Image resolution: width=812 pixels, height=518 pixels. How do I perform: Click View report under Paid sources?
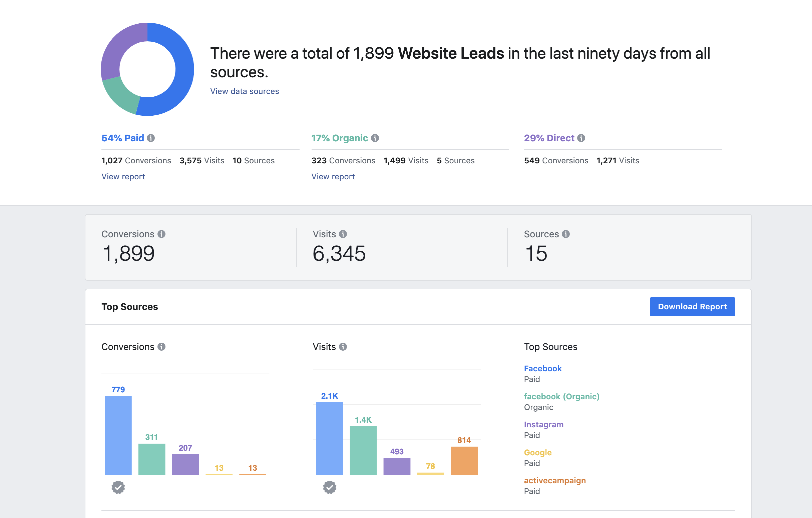(123, 176)
